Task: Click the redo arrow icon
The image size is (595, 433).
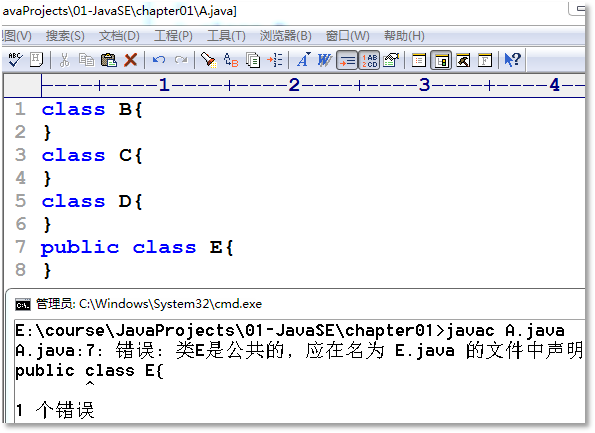Action: 181,60
